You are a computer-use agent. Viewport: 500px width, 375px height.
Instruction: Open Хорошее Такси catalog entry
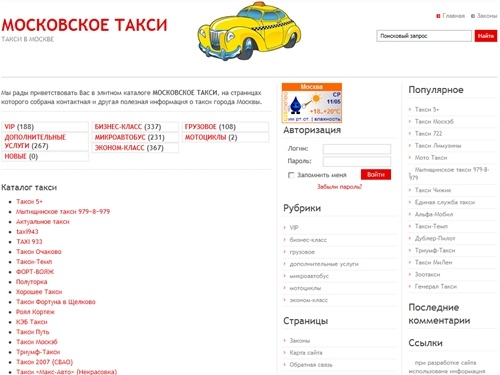(x=39, y=292)
